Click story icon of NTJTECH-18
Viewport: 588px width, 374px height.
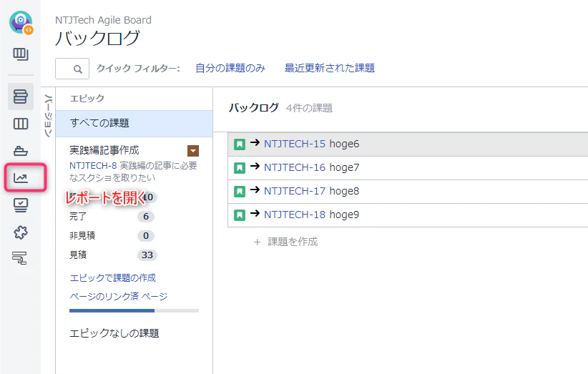240,215
